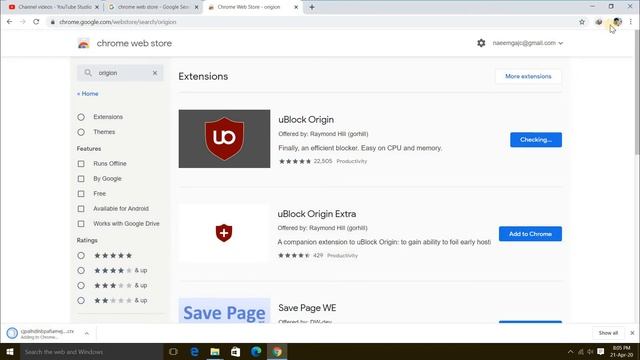Viewport: 640px width, 360px height.
Task: Click the Windows taskbar search box
Action: click(91, 351)
